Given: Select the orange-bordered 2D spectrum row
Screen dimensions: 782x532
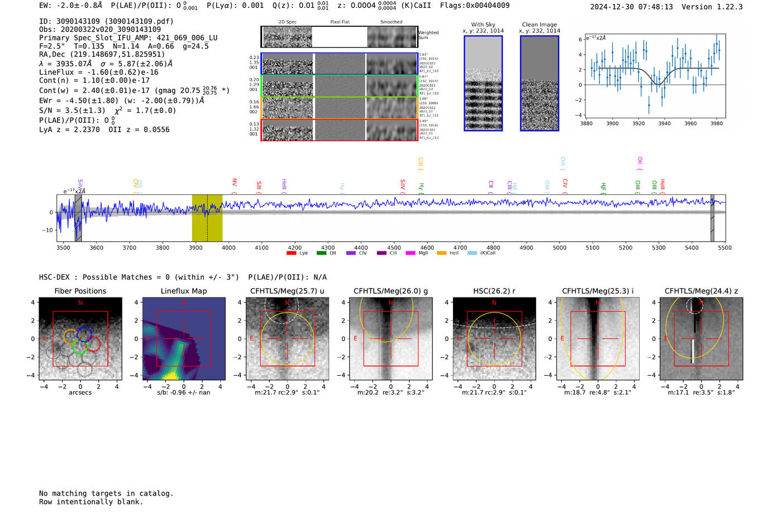Looking at the screenshot, I should (x=339, y=108).
